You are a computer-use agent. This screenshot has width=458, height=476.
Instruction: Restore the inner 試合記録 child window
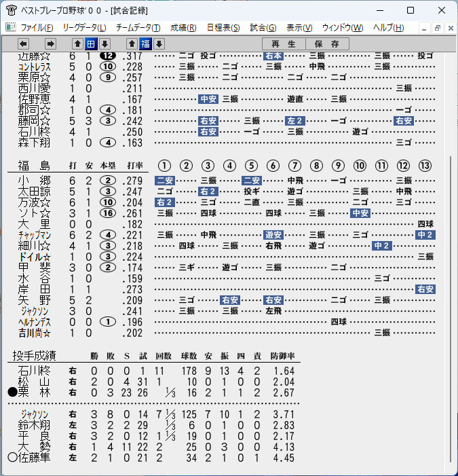tap(437, 29)
